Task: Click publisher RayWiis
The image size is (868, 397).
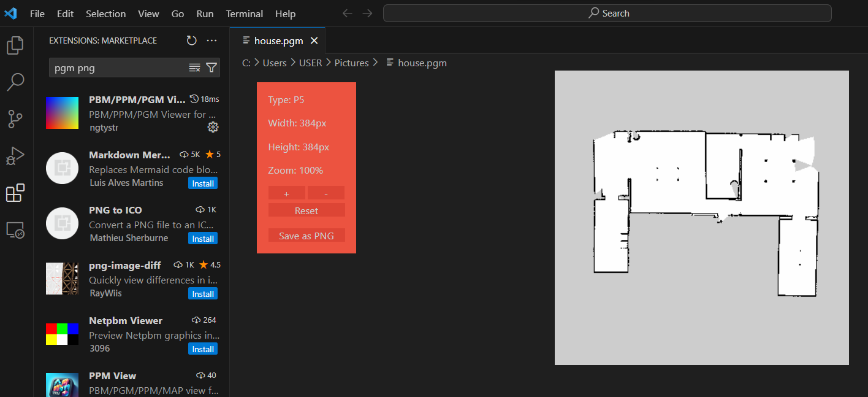Action: pyautogui.click(x=105, y=293)
